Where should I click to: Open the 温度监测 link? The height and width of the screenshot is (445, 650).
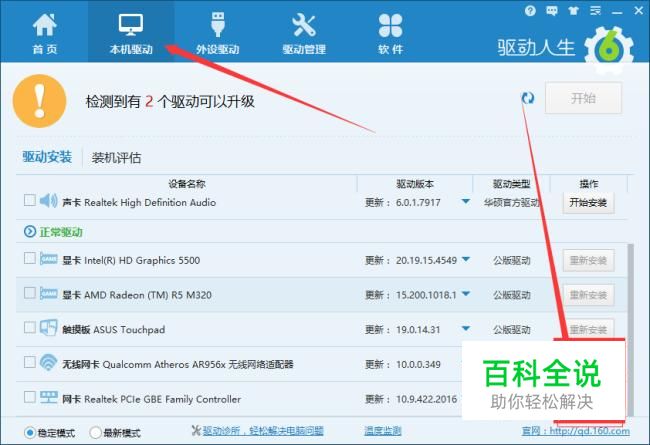[383, 431]
